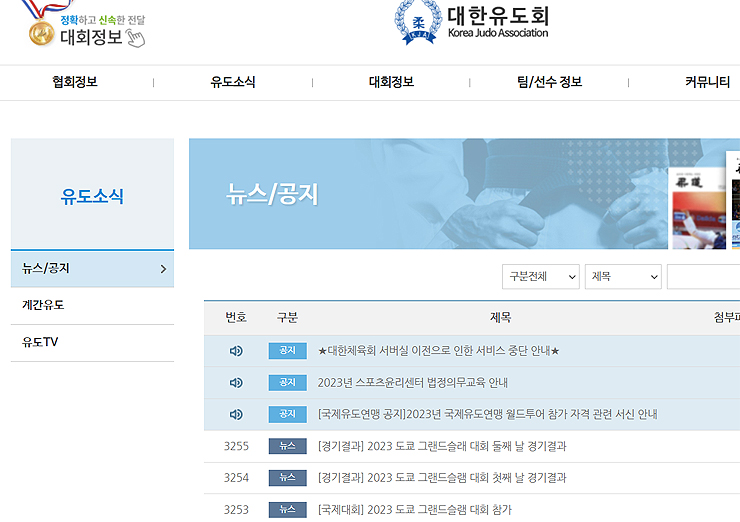This screenshot has height=522, width=740.
Task: Click speaker icon beside 서버실 이전 notice
Action: coord(236,351)
